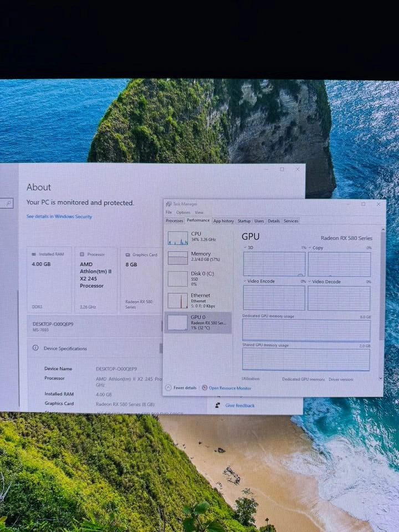Switch to the Details tab
Screen dimensions: 399x532
pyautogui.click(x=274, y=221)
